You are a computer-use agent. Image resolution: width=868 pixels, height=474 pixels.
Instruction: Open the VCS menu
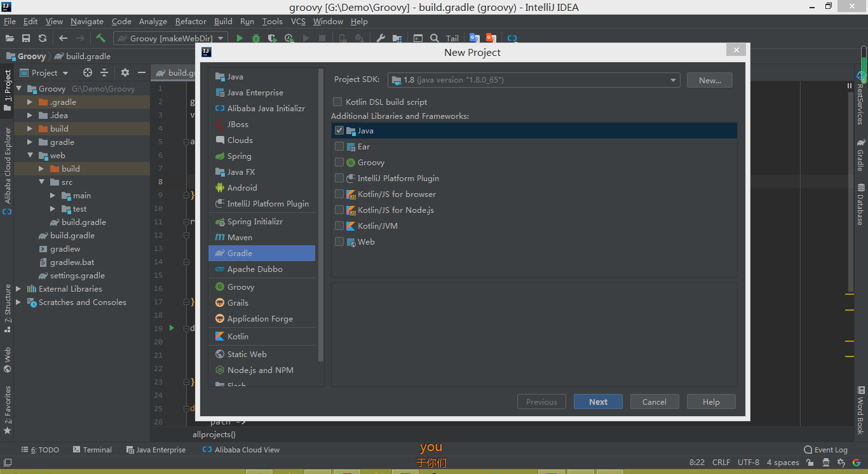pyautogui.click(x=298, y=22)
